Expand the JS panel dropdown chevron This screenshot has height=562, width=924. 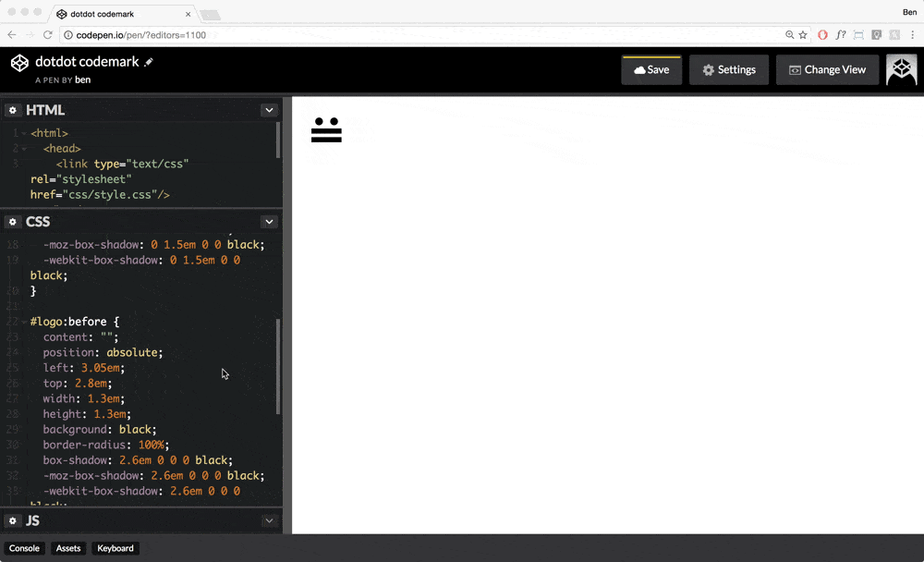click(x=269, y=521)
